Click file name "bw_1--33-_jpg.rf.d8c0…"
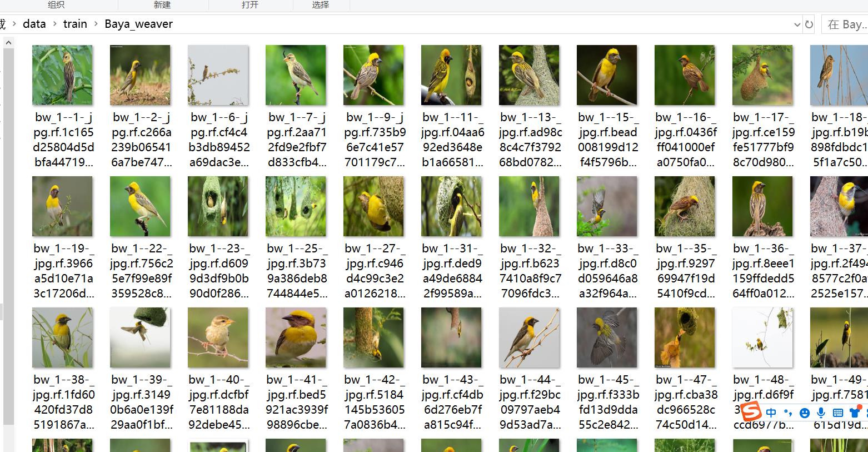 coord(608,271)
